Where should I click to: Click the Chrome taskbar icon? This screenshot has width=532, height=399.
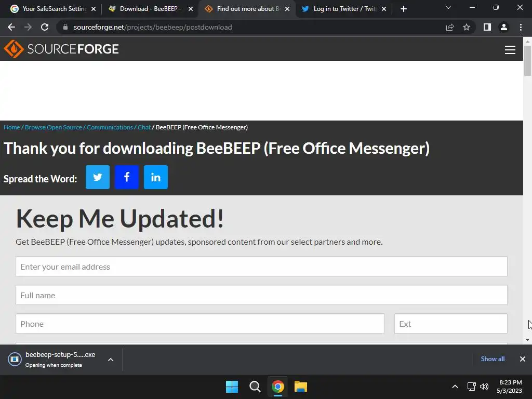point(277,387)
